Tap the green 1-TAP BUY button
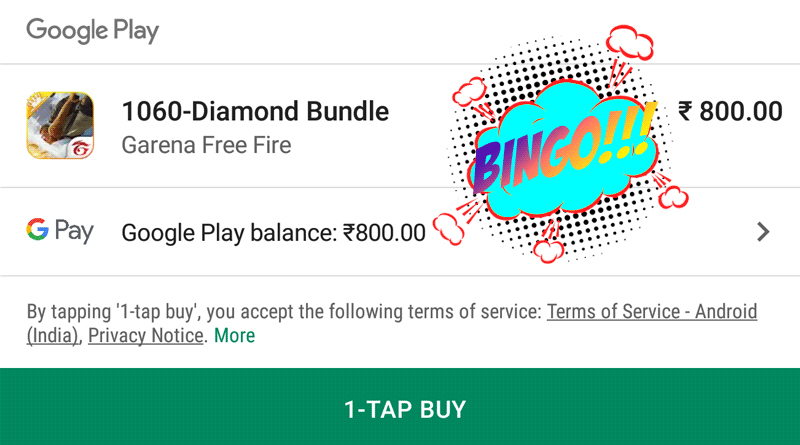 tap(400, 407)
